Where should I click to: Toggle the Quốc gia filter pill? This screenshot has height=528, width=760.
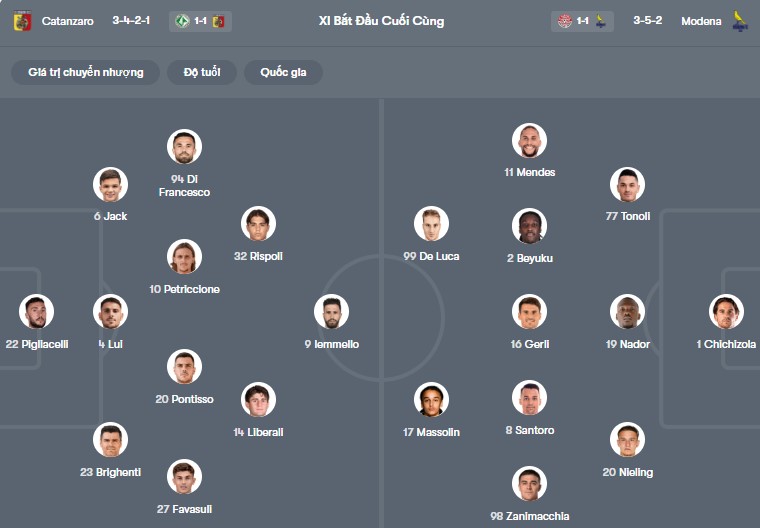pyautogui.click(x=284, y=72)
